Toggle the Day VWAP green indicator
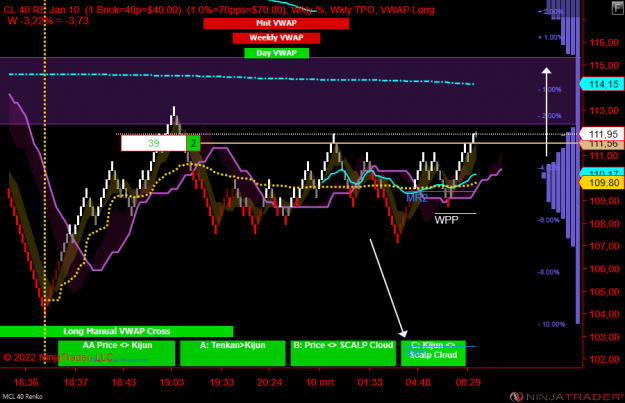This screenshot has width=625, height=403. click(x=276, y=53)
